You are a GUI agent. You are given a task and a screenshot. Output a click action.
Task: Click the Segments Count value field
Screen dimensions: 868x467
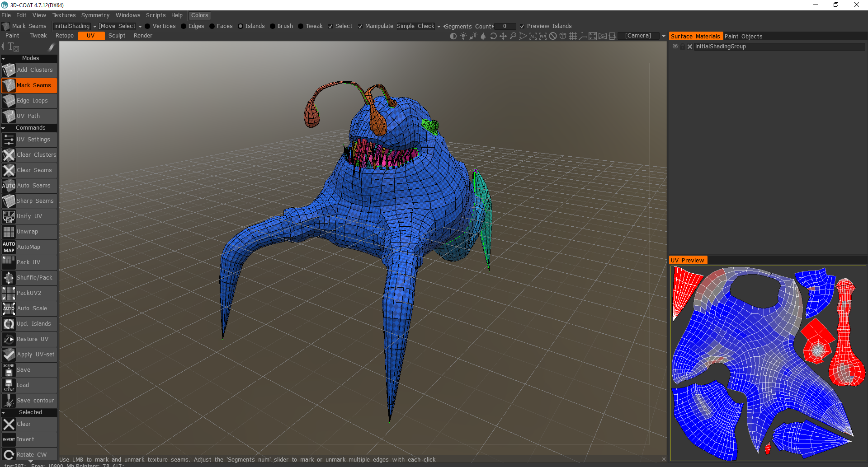click(505, 26)
